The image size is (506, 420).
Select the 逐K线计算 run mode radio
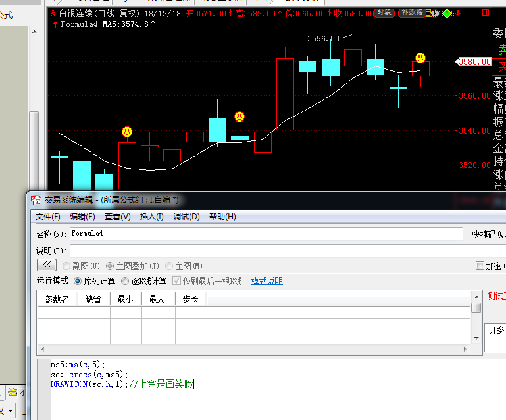(x=125, y=281)
